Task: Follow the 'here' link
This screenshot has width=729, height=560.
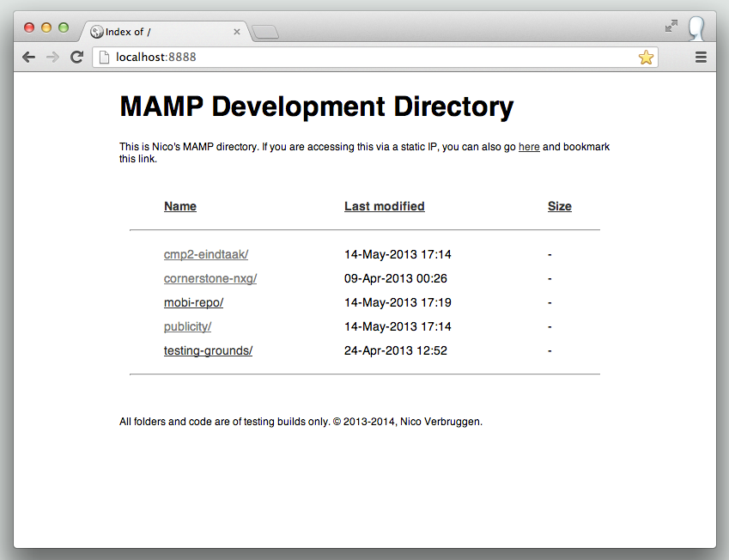Action: [x=529, y=147]
